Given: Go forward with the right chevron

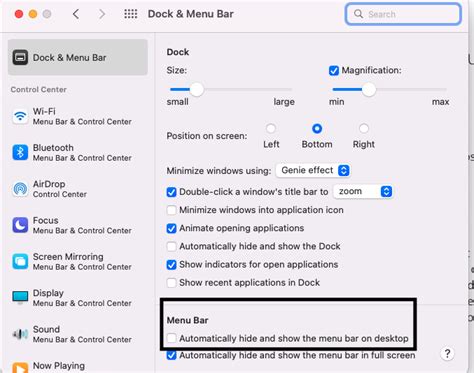Looking at the screenshot, I should pyautogui.click(x=102, y=14).
